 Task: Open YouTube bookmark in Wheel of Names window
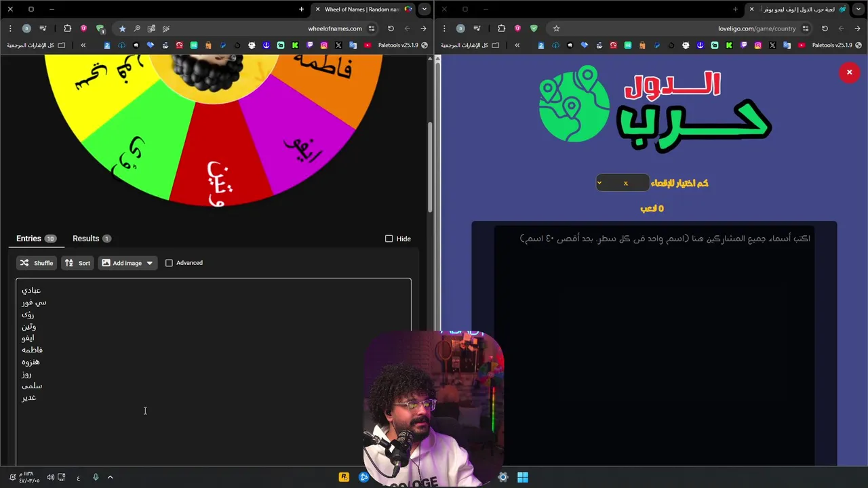pyautogui.click(x=368, y=45)
